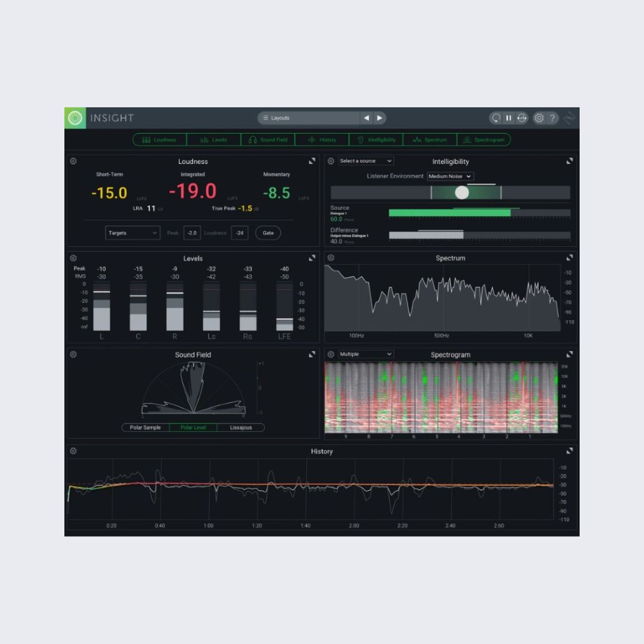Viewport: 644px width, 644px height.
Task: Click the Difference value 40.0
Action: coord(336,241)
